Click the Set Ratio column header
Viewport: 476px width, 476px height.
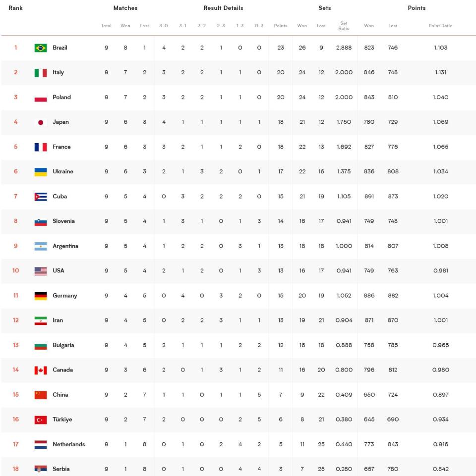click(x=344, y=25)
